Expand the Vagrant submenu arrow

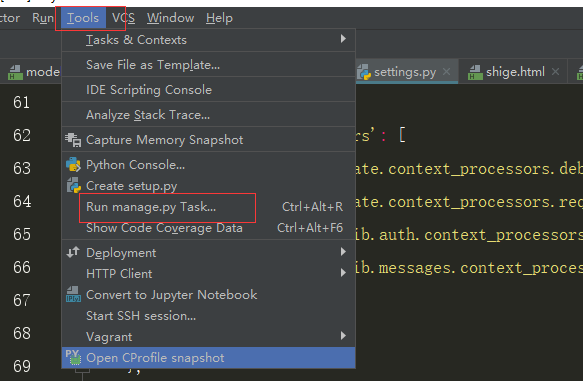click(343, 336)
